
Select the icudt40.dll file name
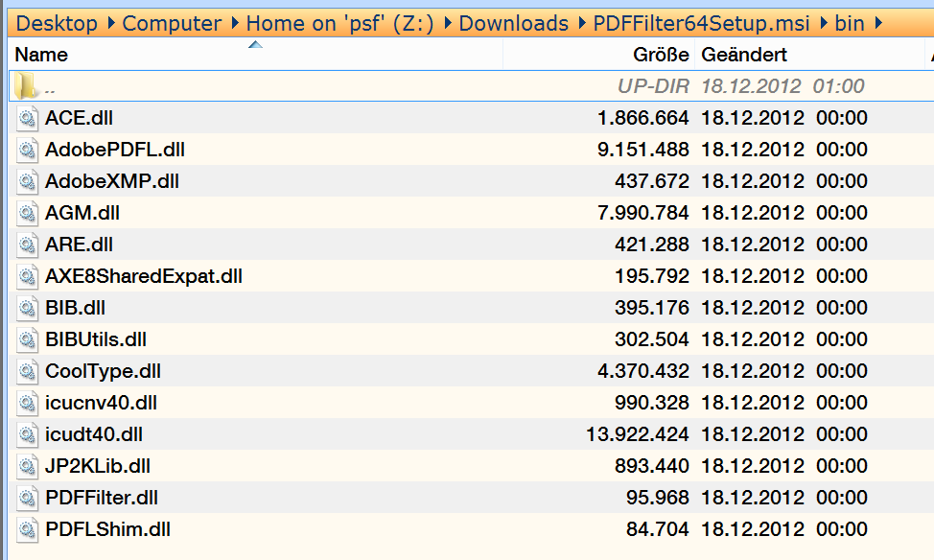tap(94, 434)
